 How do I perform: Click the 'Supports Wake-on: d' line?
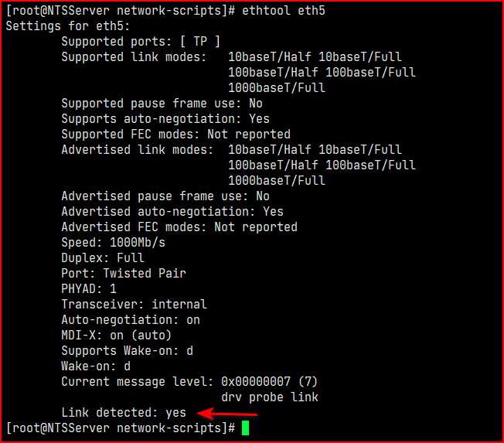[127, 350]
